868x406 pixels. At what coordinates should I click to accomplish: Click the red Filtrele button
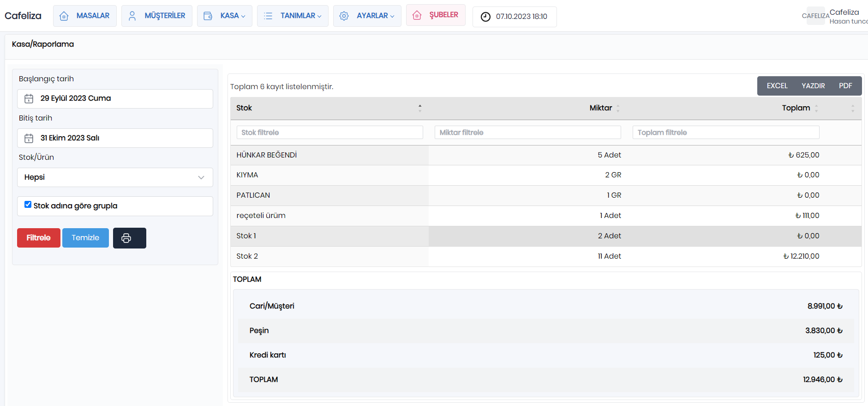click(x=39, y=238)
